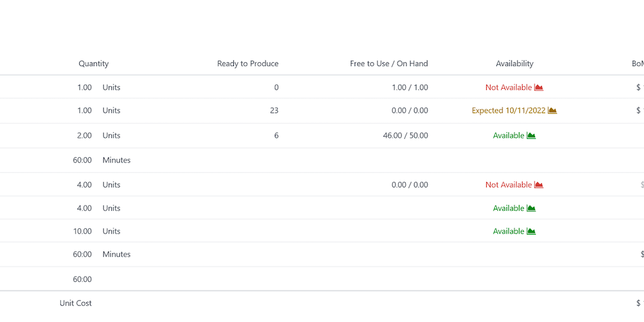Viewport: 644px width, 322px height.
Task: Click forecast icon in Available 4.00 Units row
Action: (531, 208)
